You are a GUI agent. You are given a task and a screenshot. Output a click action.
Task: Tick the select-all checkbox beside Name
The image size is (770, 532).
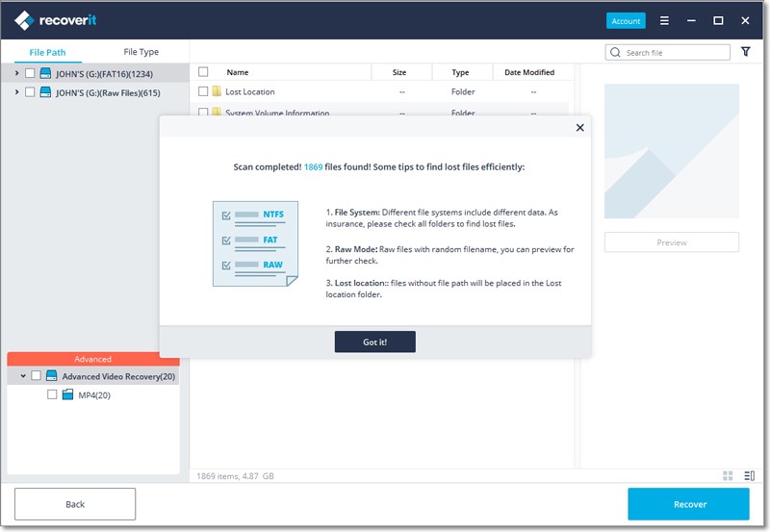tap(203, 72)
